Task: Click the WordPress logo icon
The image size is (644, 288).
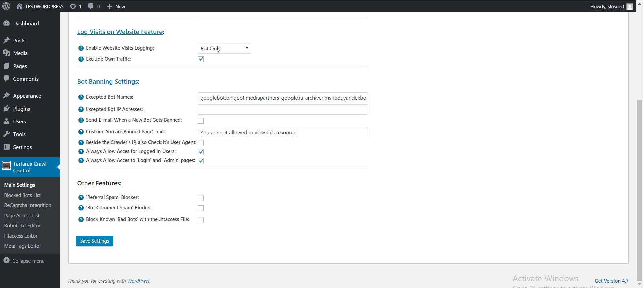Action: click(6, 6)
